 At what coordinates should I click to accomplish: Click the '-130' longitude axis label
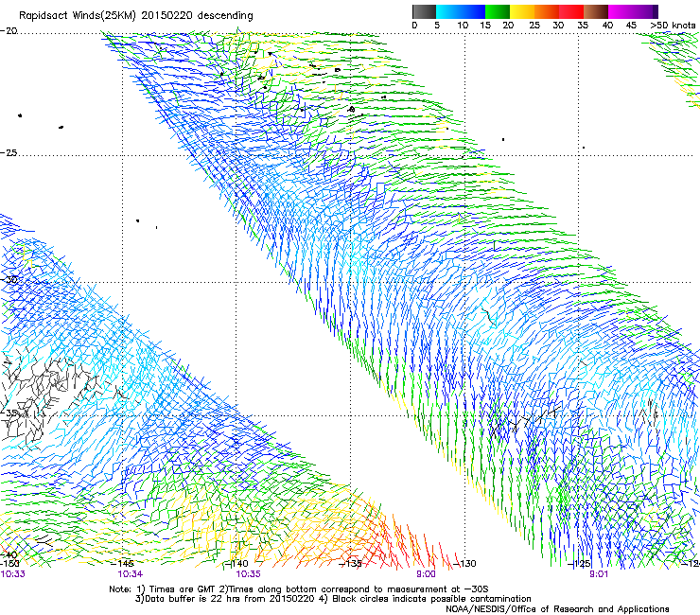coord(465,564)
